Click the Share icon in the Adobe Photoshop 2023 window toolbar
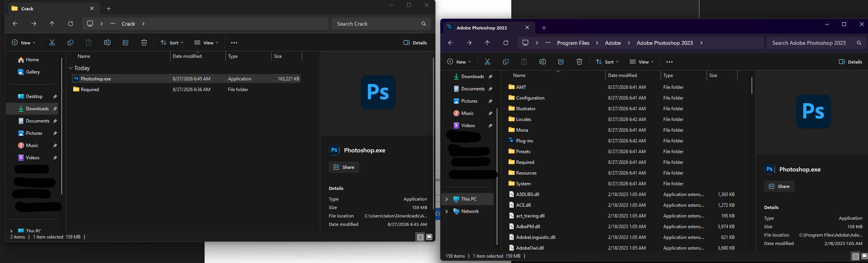 (561, 62)
